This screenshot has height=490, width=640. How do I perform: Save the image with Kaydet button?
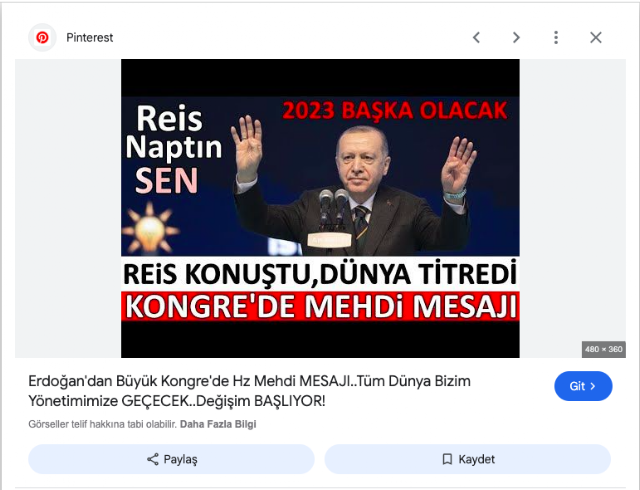[x=468, y=459]
